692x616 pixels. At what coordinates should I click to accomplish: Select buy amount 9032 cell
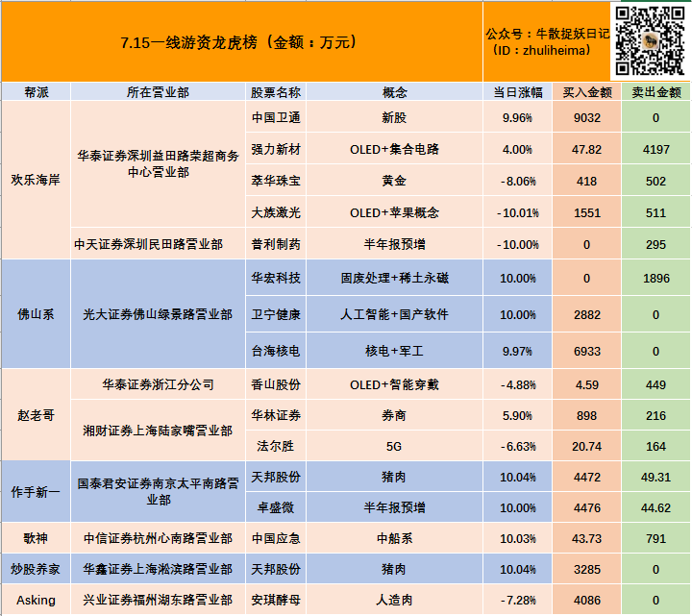[x=586, y=117]
